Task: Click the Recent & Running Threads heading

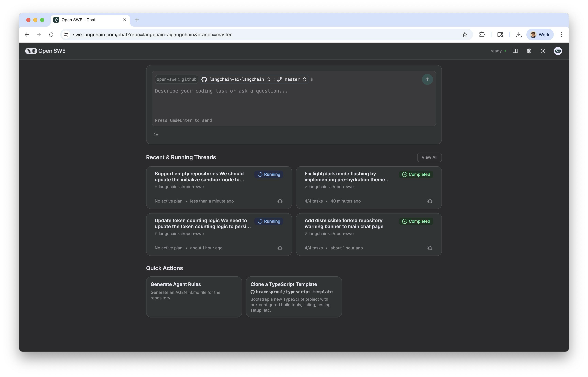Action: point(181,157)
